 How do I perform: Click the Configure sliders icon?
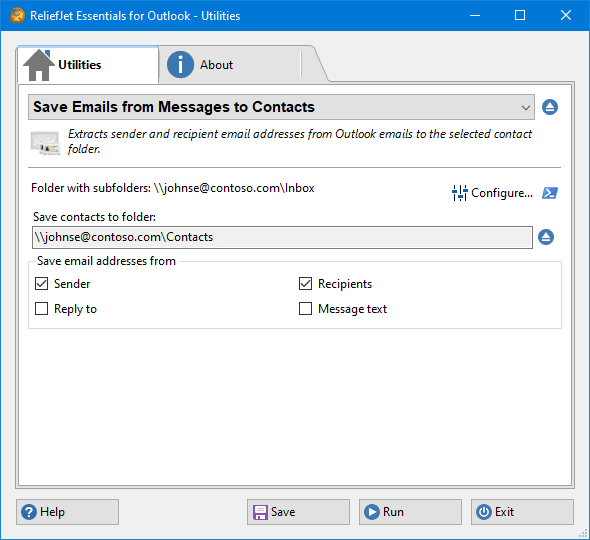point(459,193)
